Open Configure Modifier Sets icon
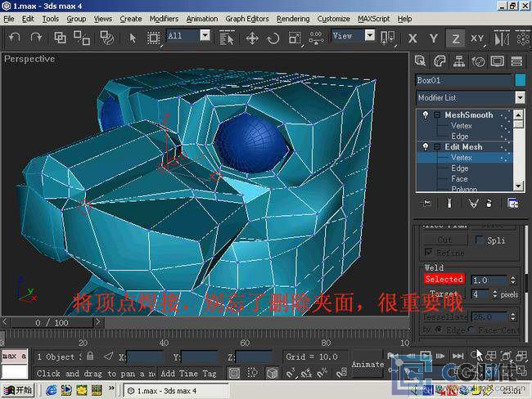This screenshot has height=399, width=532. (x=512, y=203)
